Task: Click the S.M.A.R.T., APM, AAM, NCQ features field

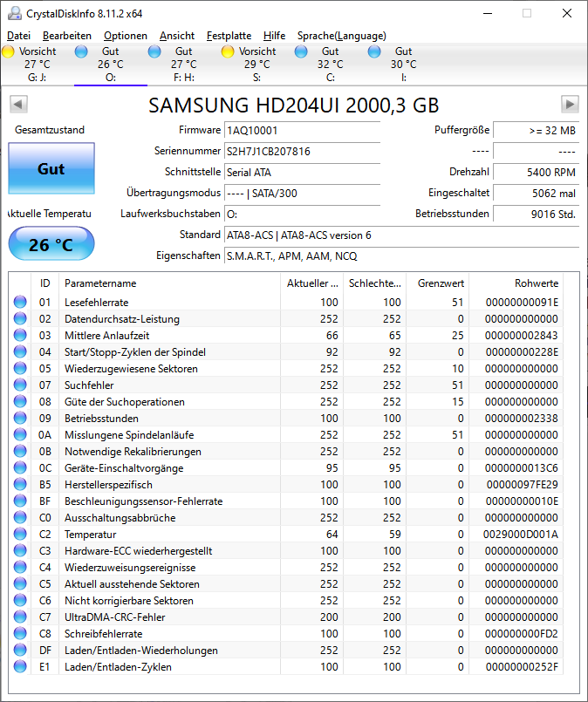Action: [x=401, y=256]
